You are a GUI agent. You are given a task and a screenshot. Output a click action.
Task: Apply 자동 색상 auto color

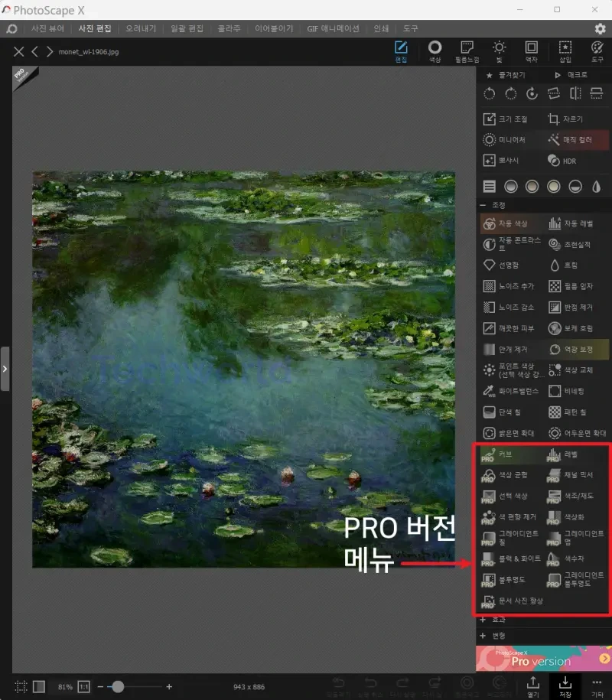click(506, 223)
